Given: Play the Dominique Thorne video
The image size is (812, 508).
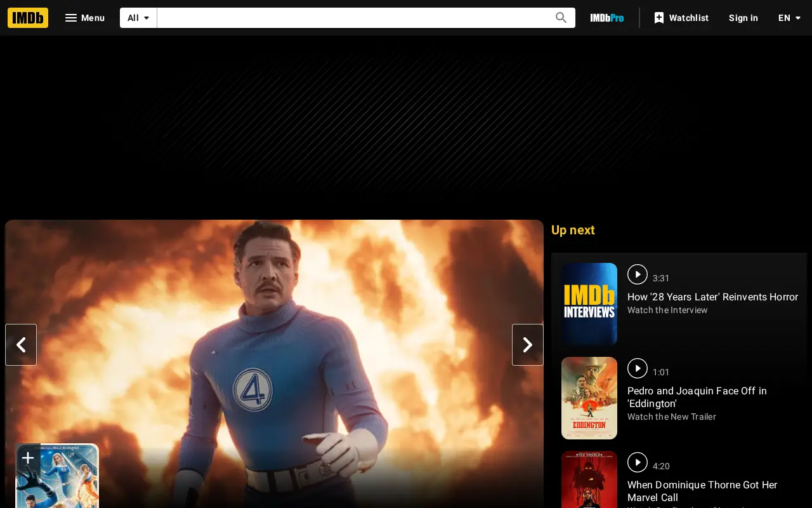Looking at the screenshot, I should pos(638,462).
